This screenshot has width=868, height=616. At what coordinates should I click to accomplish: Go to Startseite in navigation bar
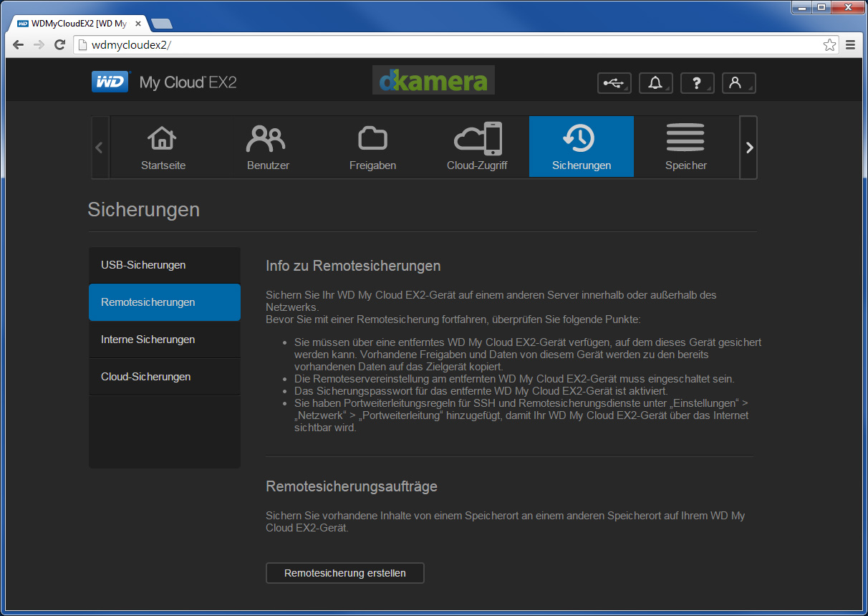(x=163, y=147)
